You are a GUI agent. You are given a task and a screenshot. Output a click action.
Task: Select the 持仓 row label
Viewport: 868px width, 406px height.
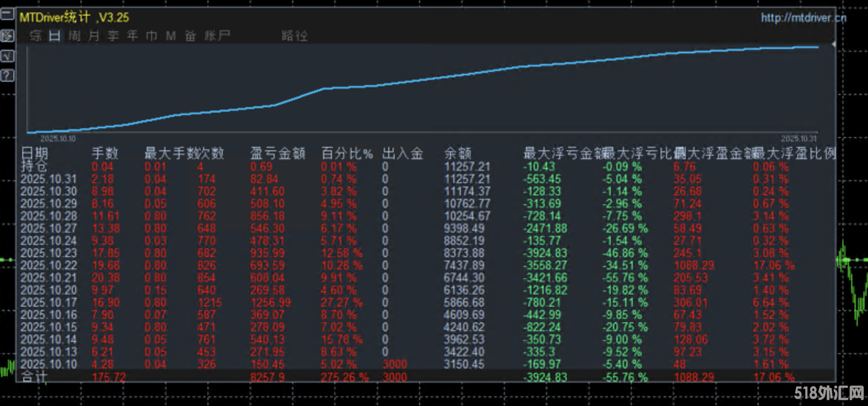point(34,166)
